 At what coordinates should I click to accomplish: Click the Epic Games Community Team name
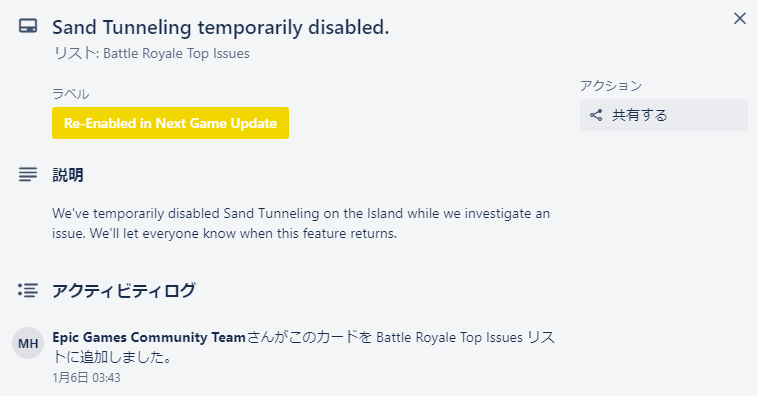point(149,337)
